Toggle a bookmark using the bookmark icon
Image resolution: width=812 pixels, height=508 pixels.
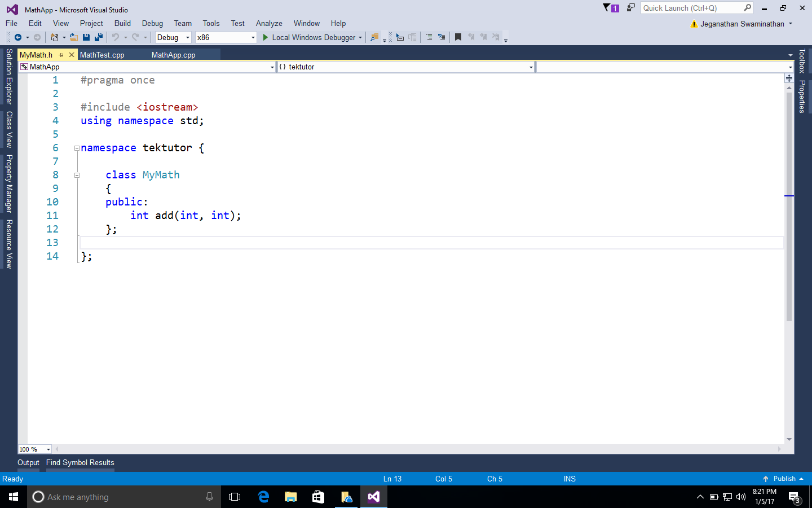pyautogui.click(x=458, y=37)
